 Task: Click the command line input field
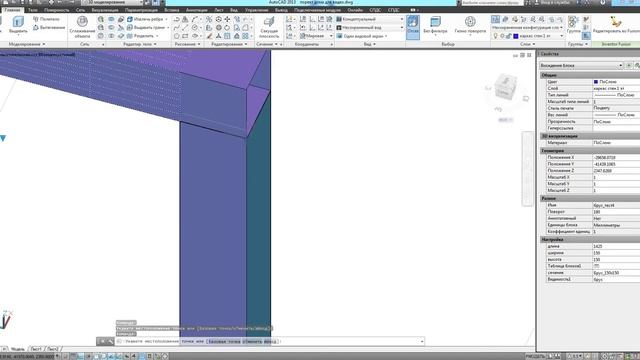pos(269,341)
